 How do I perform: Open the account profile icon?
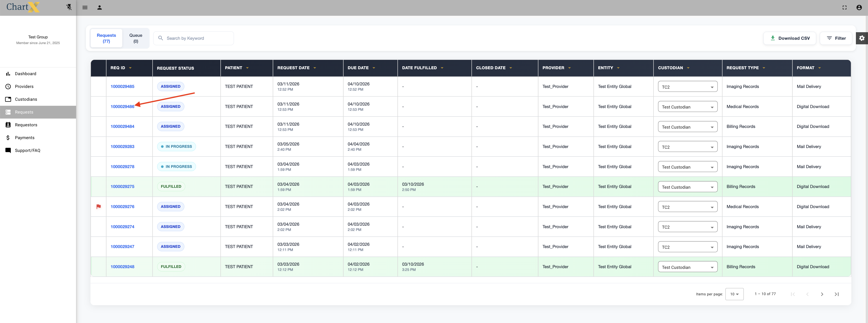(x=859, y=7)
